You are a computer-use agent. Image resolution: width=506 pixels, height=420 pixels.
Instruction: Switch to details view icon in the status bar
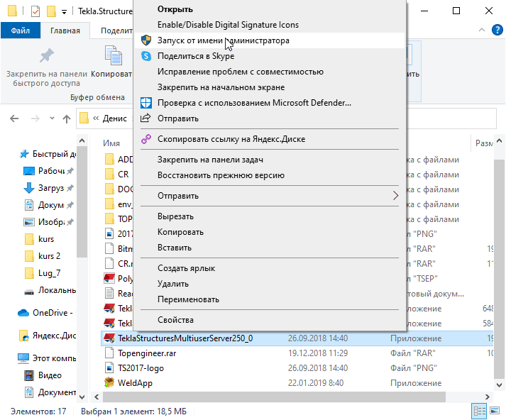(x=479, y=411)
